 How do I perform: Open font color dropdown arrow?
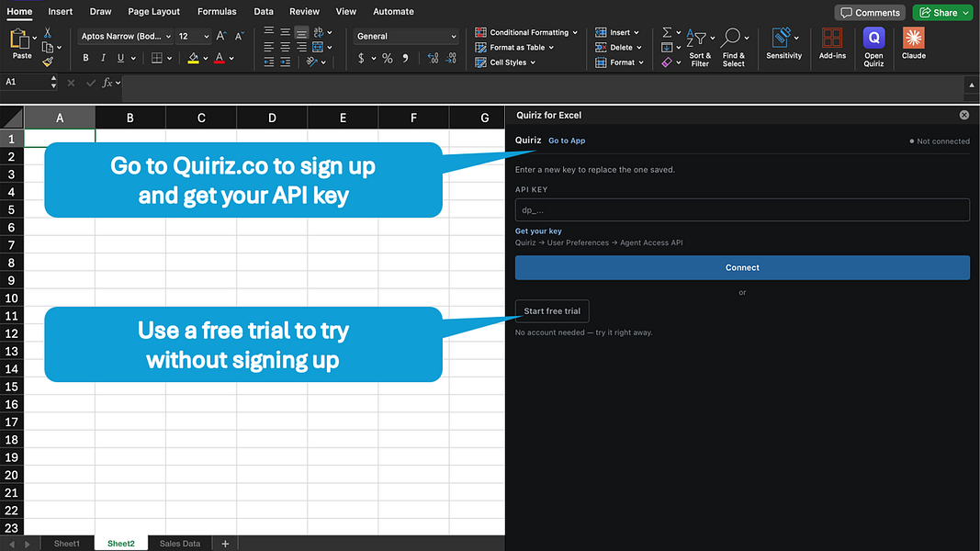(x=231, y=59)
